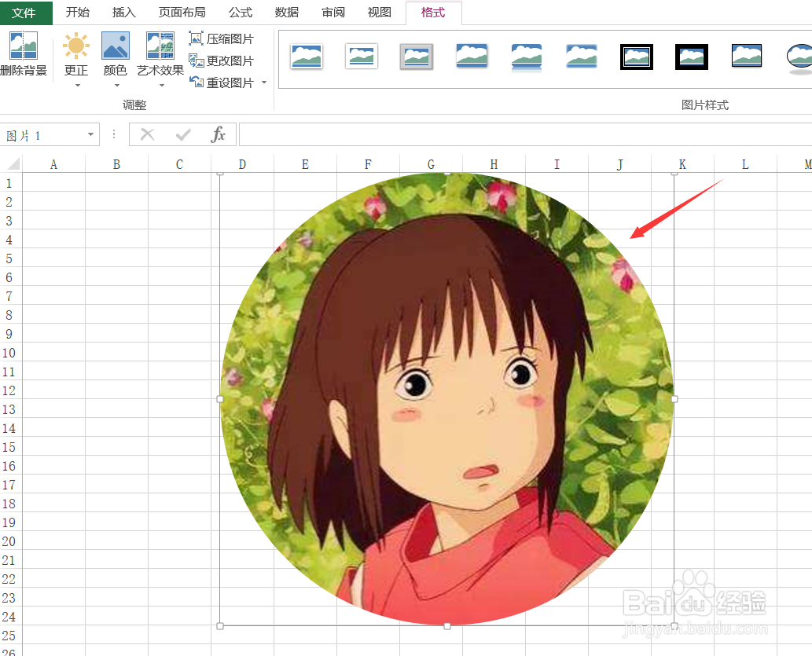Click the picture's left middle resize handle
The height and width of the screenshot is (656, 812).
(220, 399)
